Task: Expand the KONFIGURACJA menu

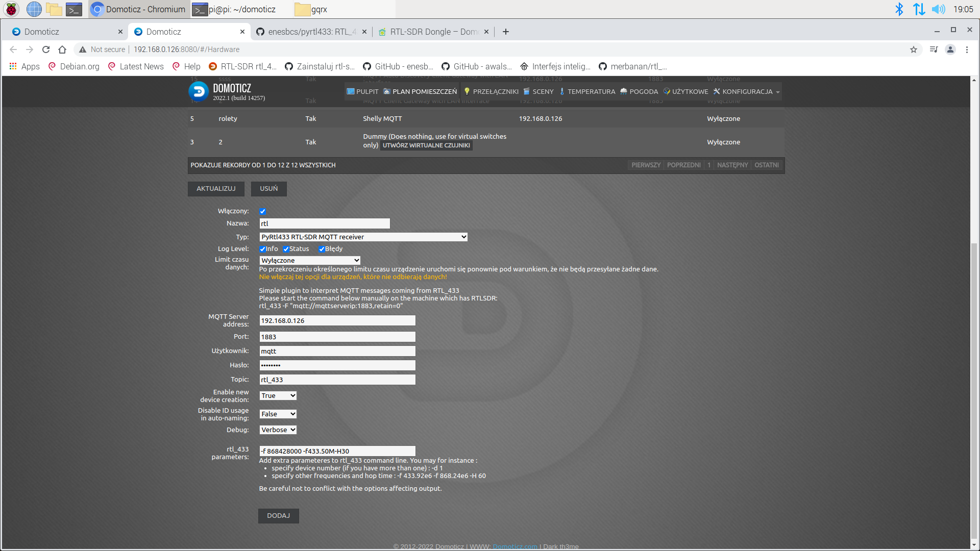Action: tap(747, 91)
